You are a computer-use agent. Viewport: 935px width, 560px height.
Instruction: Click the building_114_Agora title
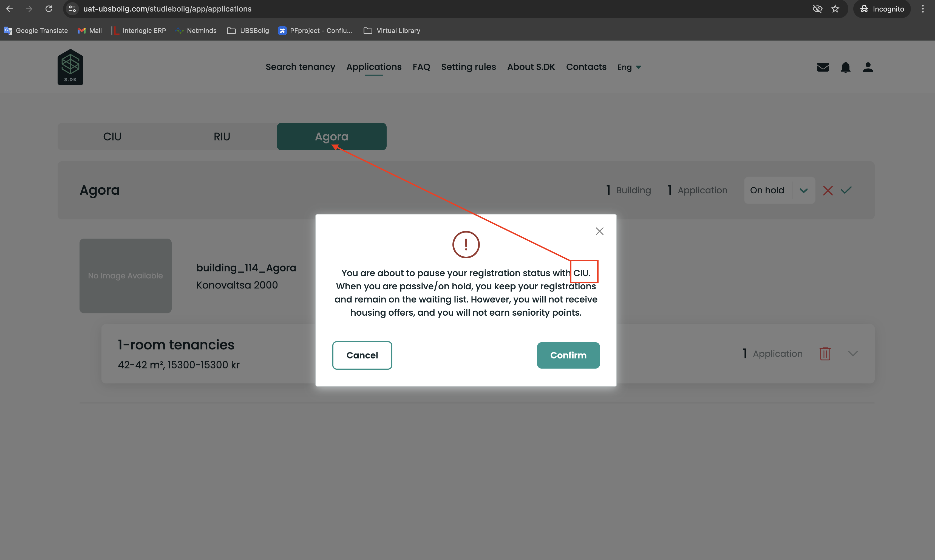click(246, 268)
